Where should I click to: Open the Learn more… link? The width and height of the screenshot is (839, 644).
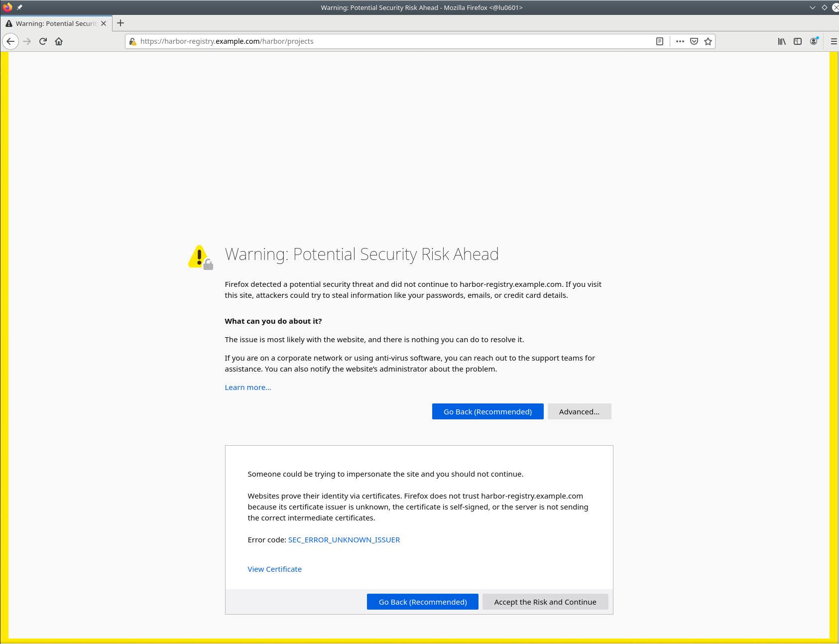(248, 387)
